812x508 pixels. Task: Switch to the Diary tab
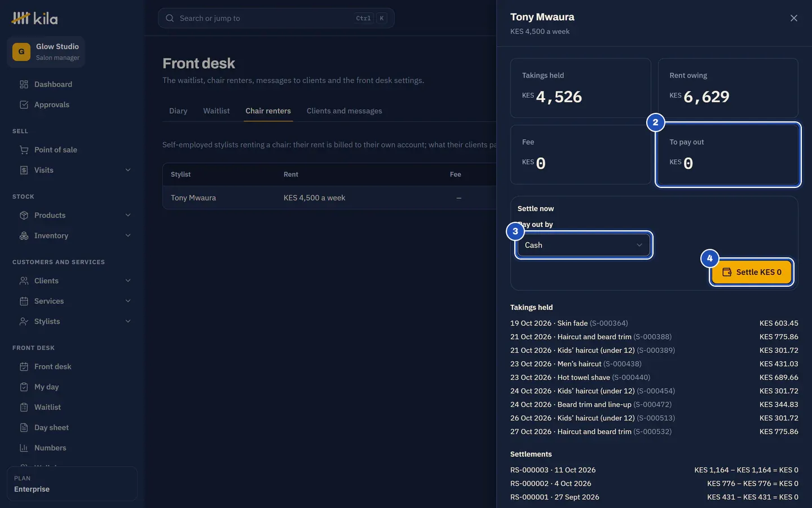tap(178, 111)
